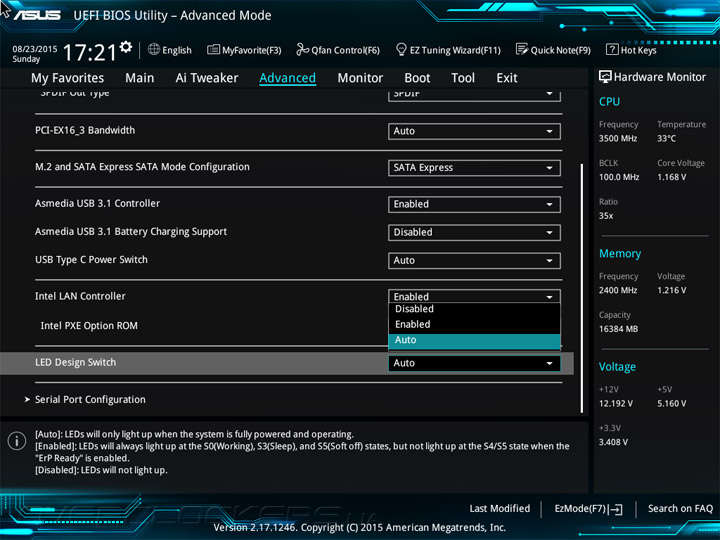
Task: Click the 17:21 clock display
Action: [x=90, y=52]
